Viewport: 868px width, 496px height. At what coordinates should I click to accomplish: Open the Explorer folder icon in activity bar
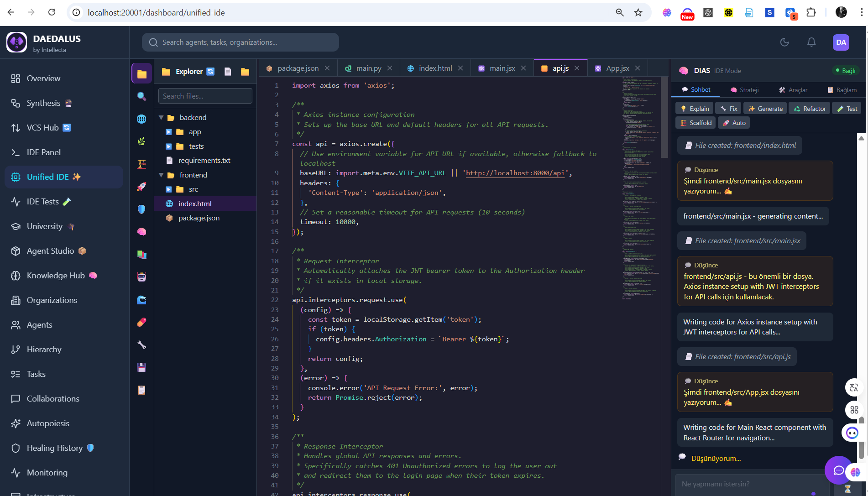coord(141,73)
